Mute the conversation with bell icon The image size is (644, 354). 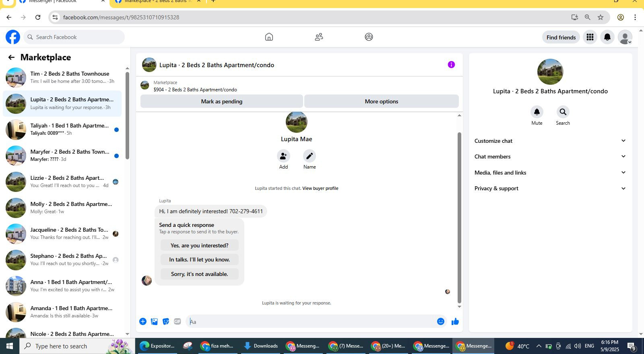[x=537, y=112]
